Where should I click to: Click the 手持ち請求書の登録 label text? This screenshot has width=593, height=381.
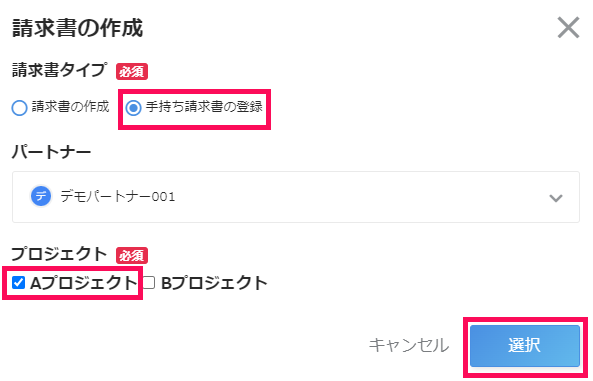(204, 107)
